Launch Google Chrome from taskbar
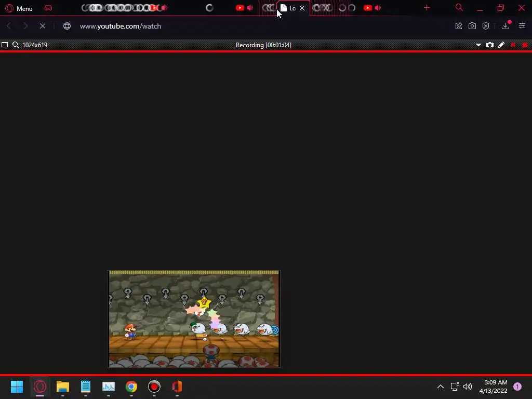Screen dimensions: 532x399 coord(131,387)
